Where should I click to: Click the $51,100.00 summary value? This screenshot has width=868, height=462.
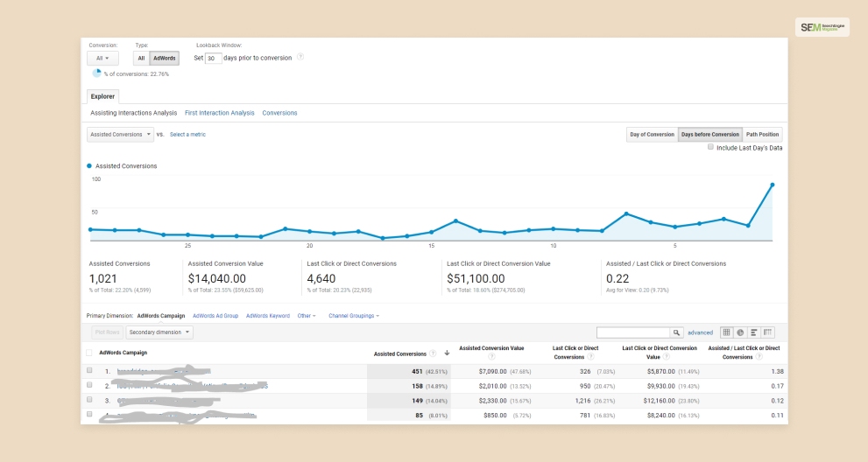coord(476,279)
